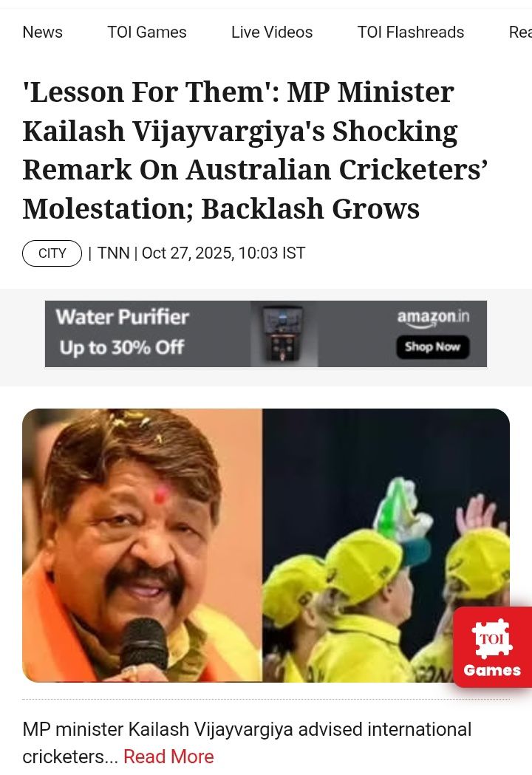Open the TOI Games puzzle icon
532x775 pixels.
(492, 638)
